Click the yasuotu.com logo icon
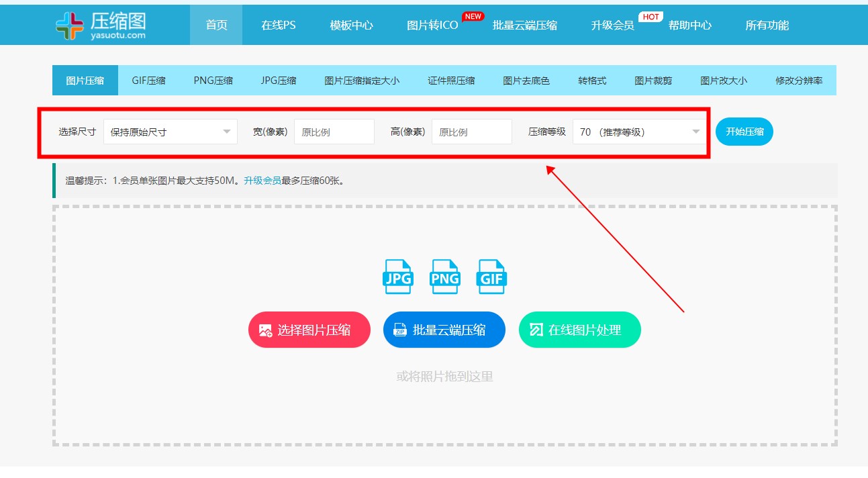Viewport: 868px width, 478px height. pos(70,25)
